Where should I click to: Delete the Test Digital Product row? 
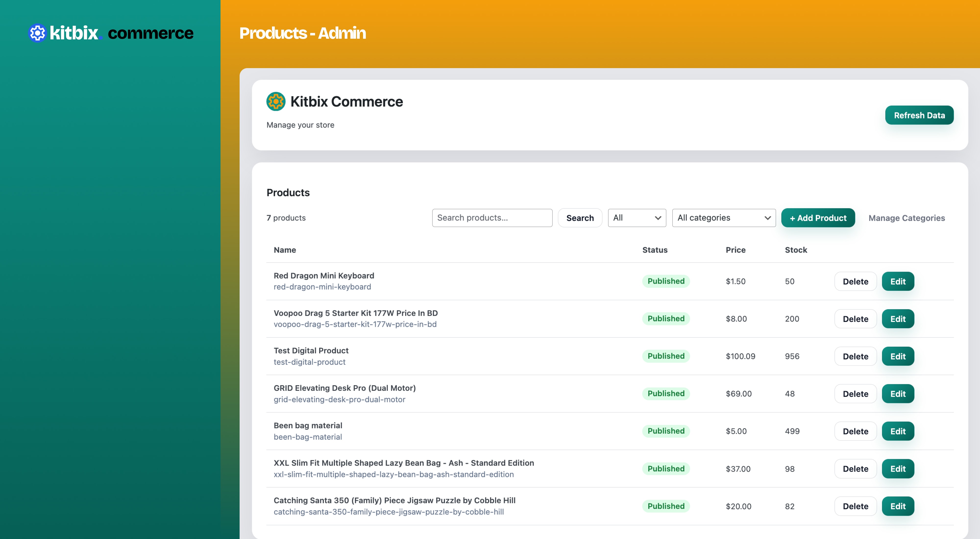pos(855,356)
